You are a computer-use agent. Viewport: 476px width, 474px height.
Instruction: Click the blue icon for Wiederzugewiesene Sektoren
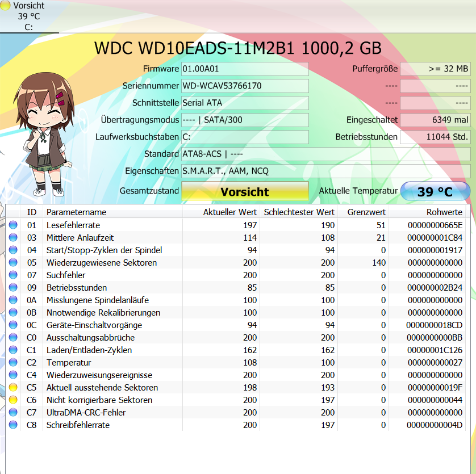(x=13, y=262)
